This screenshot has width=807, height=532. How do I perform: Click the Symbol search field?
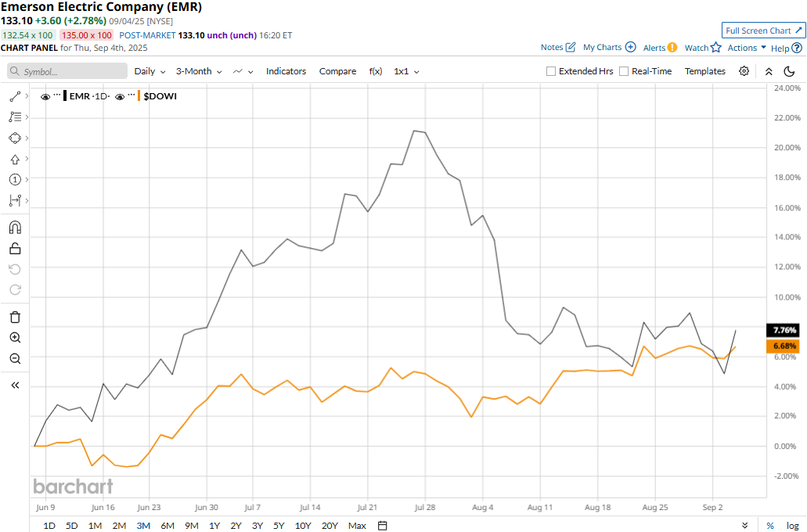[67, 71]
